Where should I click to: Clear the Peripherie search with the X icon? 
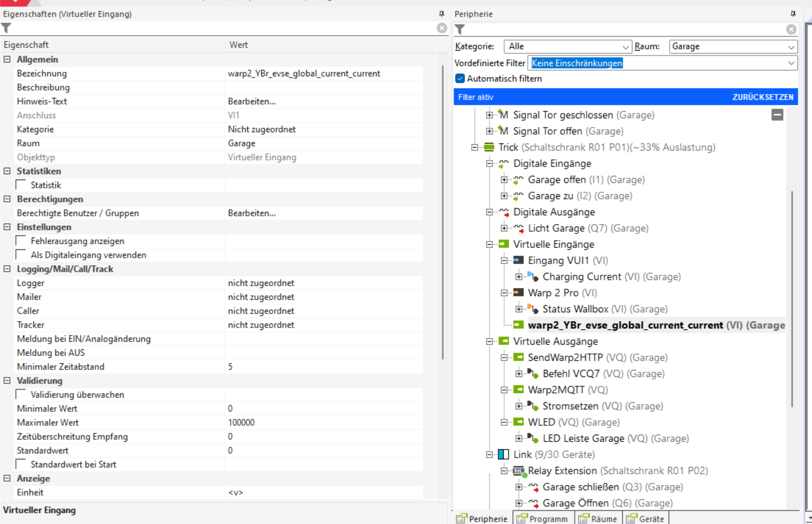791,29
